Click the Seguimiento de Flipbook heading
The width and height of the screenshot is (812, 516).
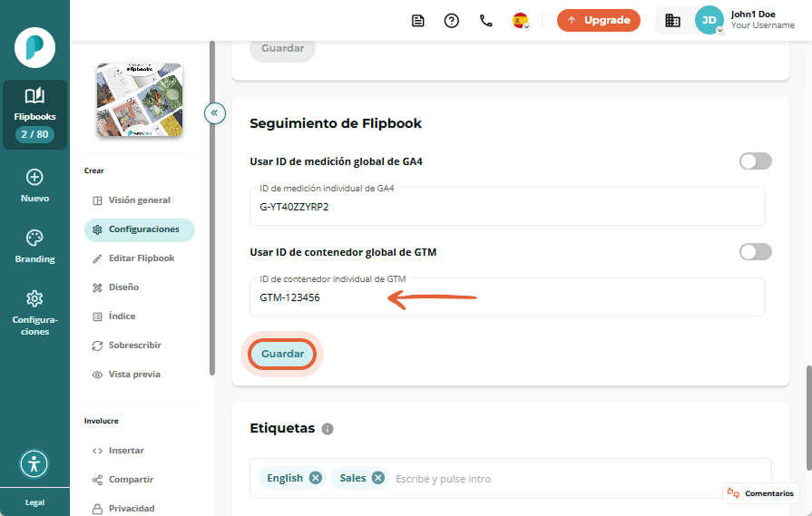coord(336,123)
